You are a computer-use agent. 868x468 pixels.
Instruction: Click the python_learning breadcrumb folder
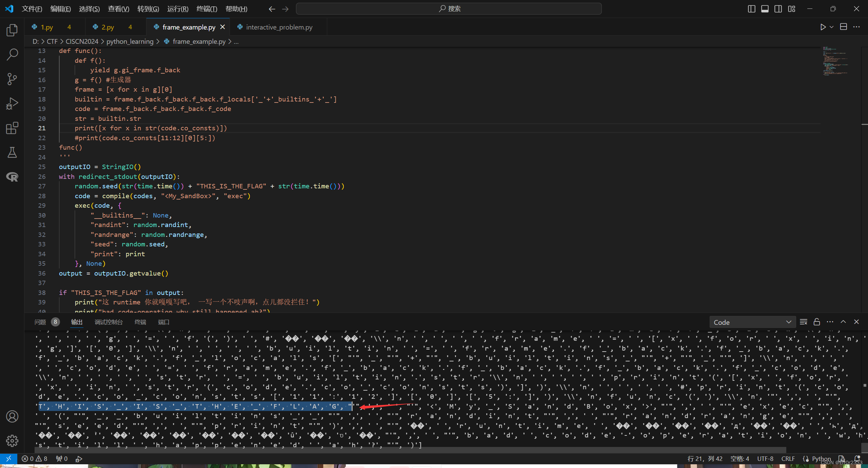[x=130, y=41]
